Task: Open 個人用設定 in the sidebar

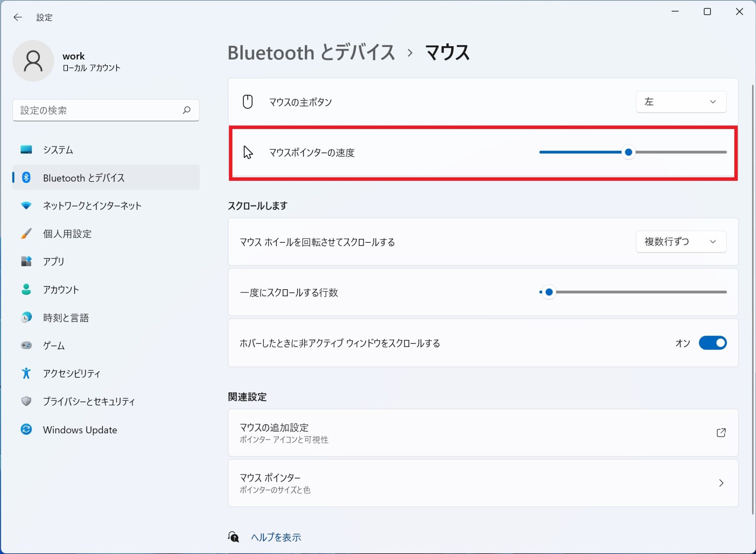Action: click(x=67, y=233)
